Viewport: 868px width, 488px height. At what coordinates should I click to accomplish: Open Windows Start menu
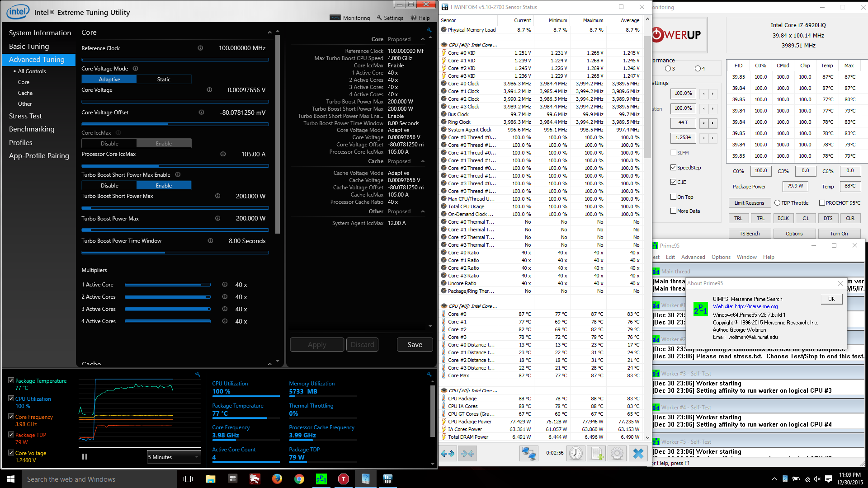click(x=11, y=479)
